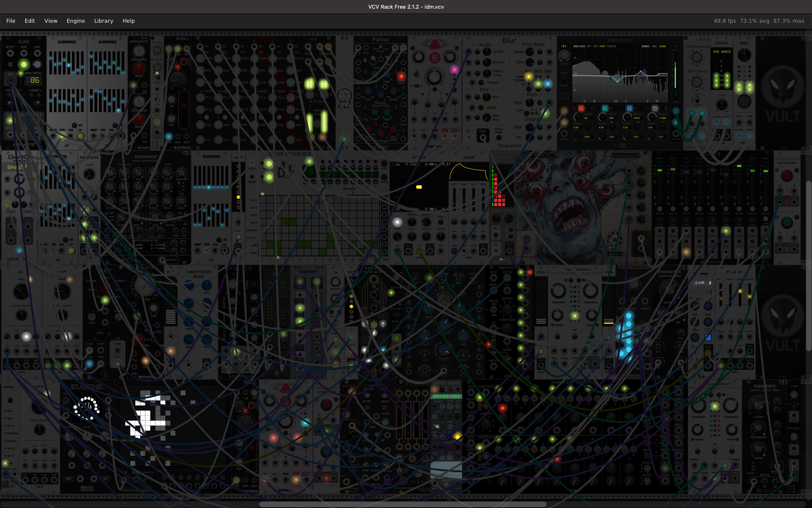
Task: Click the 49.8 fps status readout
Action: point(725,21)
